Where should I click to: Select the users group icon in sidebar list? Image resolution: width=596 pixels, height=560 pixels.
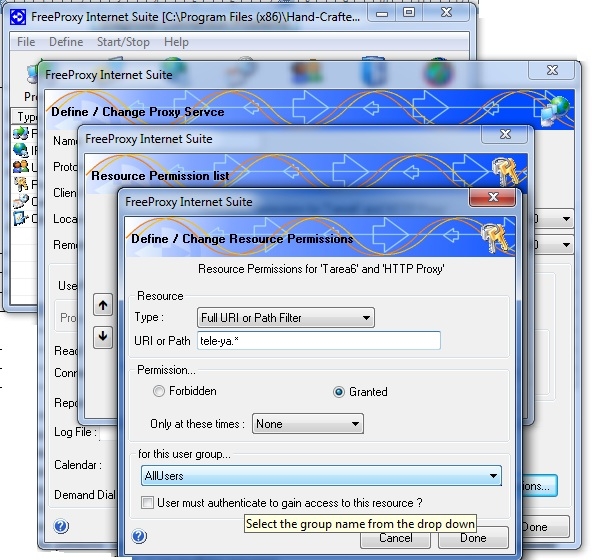point(21,167)
